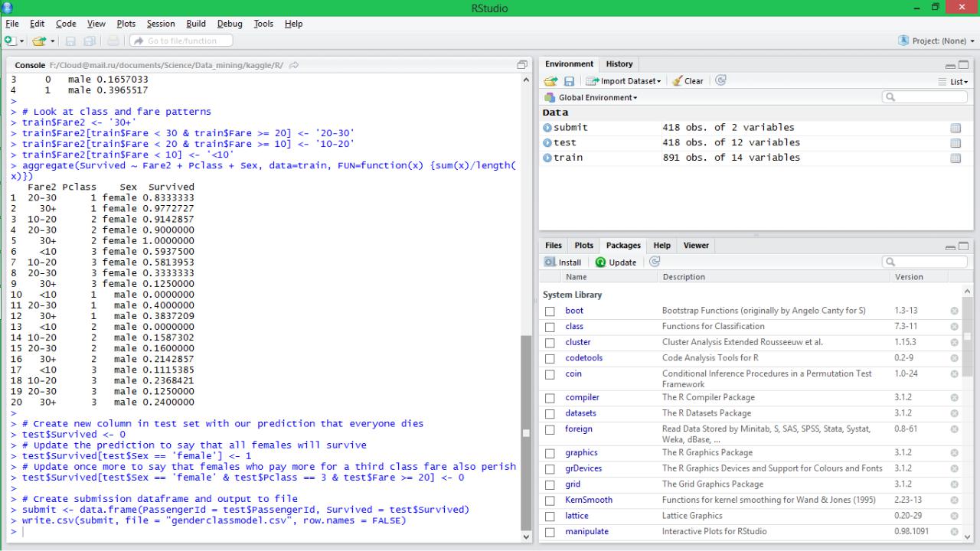View train data in table grid
Image resolution: width=980 pixels, height=551 pixels.
(955, 158)
